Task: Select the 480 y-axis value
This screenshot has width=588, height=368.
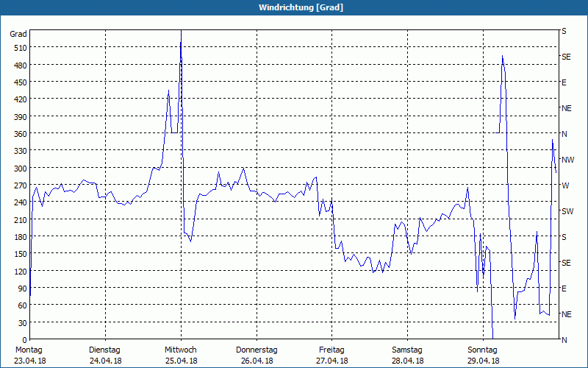Action: tap(21, 65)
